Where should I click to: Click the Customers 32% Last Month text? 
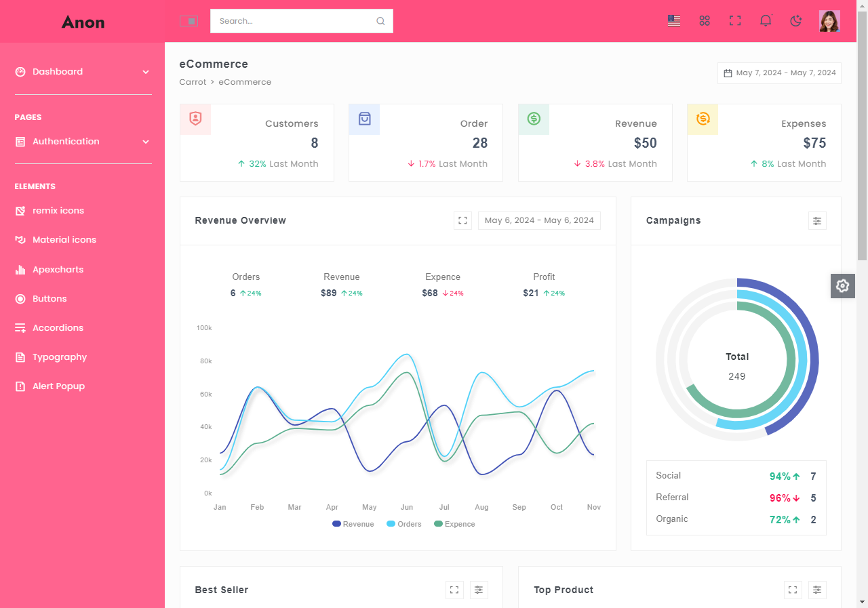[x=277, y=164]
